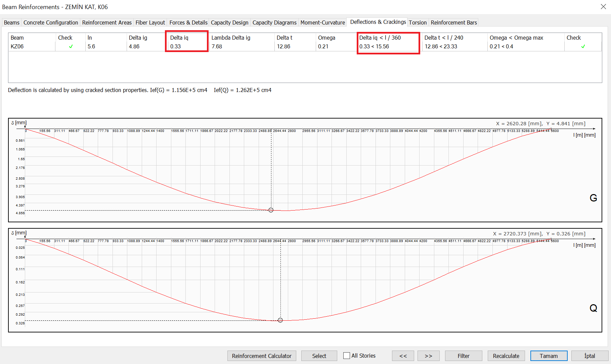Viewport: 611px width, 364px height.
Task: Confirm dialog with Tamam button
Action: coord(549,356)
